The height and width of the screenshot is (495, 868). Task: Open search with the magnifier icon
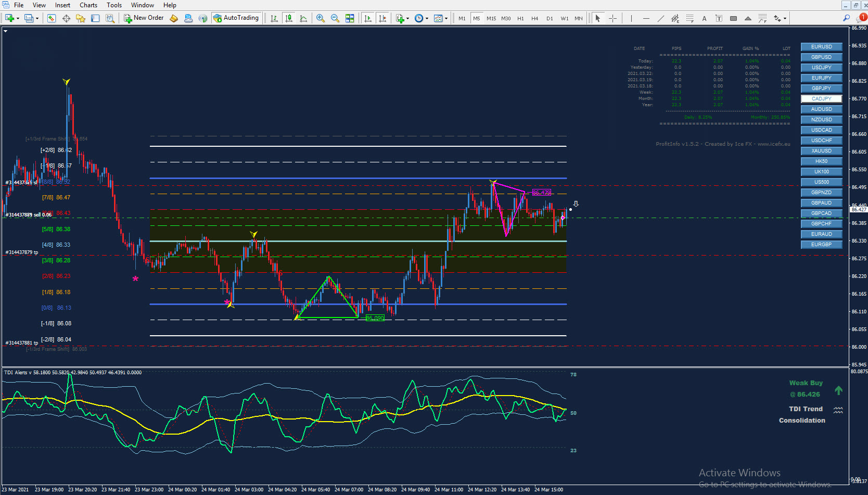846,18
